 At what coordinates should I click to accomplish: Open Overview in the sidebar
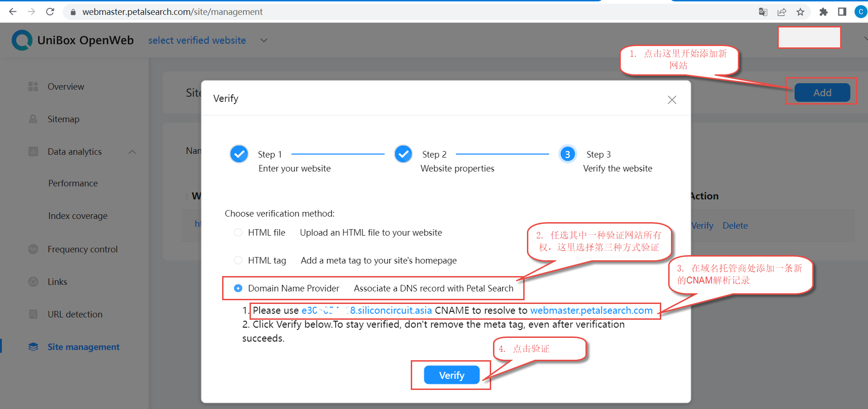click(x=66, y=86)
